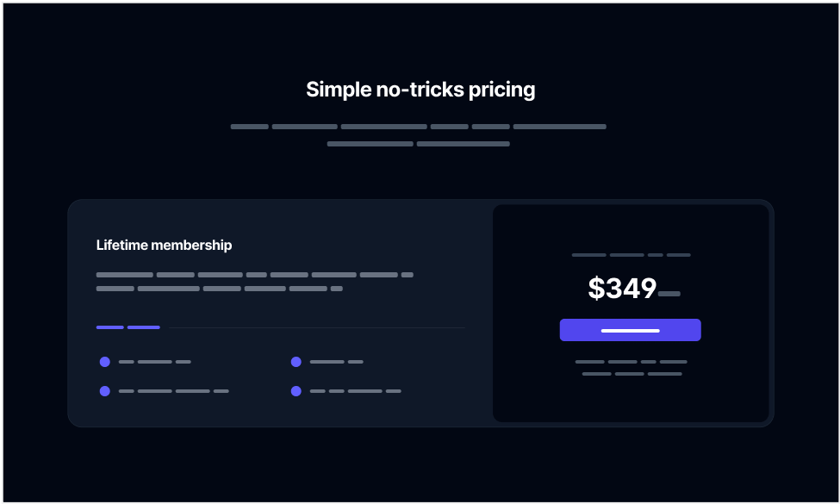Screen dimensions: 840x504
Task: Click the bottom-right purple feature bullet
Action: point(296,391)
